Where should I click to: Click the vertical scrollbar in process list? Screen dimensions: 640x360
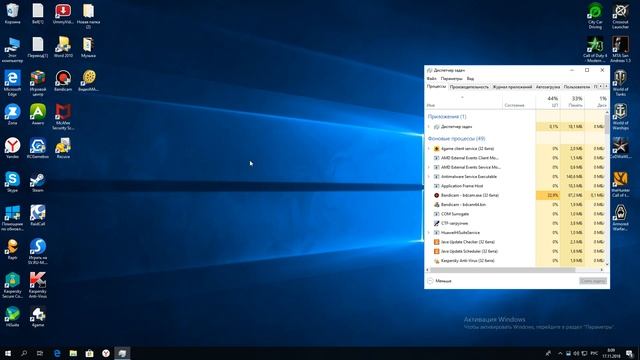click(x=607, y=124)
